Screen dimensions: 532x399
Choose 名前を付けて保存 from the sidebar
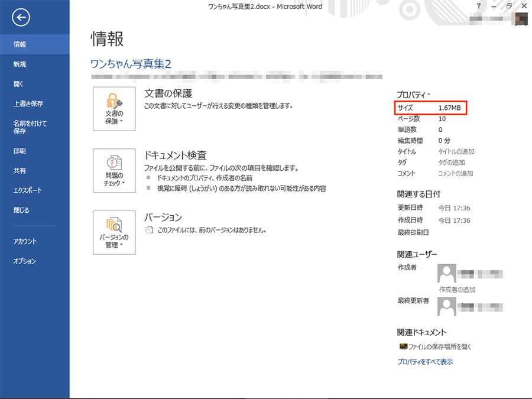(30, 127)
